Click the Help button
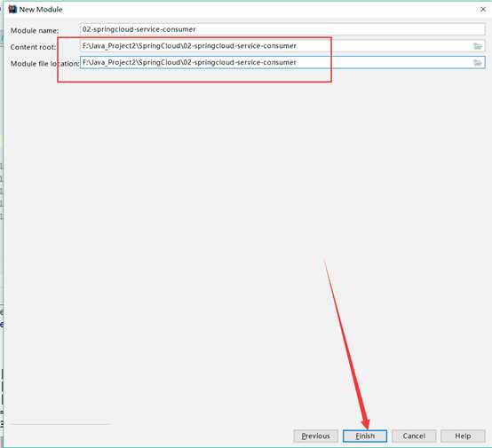 click(x=463, y=436)
